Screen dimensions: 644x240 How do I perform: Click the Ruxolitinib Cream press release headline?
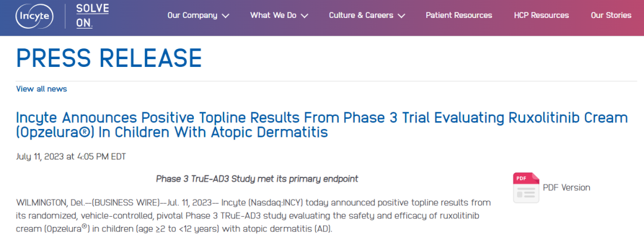point(321,124)
